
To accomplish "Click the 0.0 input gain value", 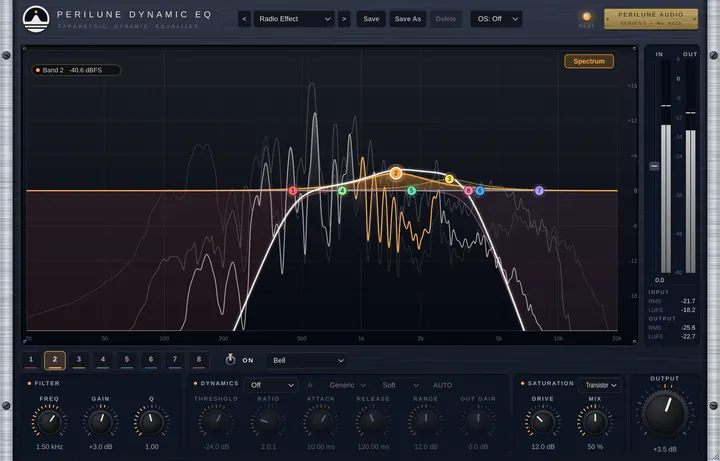I will coord(659,280).
